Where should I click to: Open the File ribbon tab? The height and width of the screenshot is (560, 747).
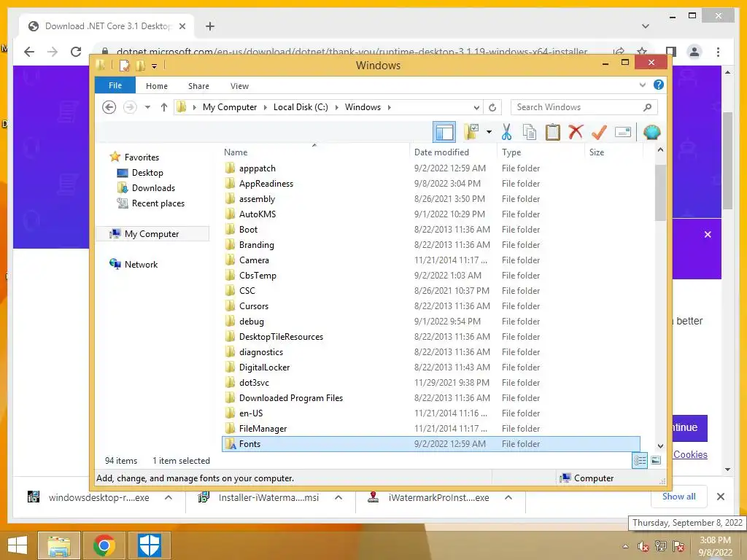115,85
